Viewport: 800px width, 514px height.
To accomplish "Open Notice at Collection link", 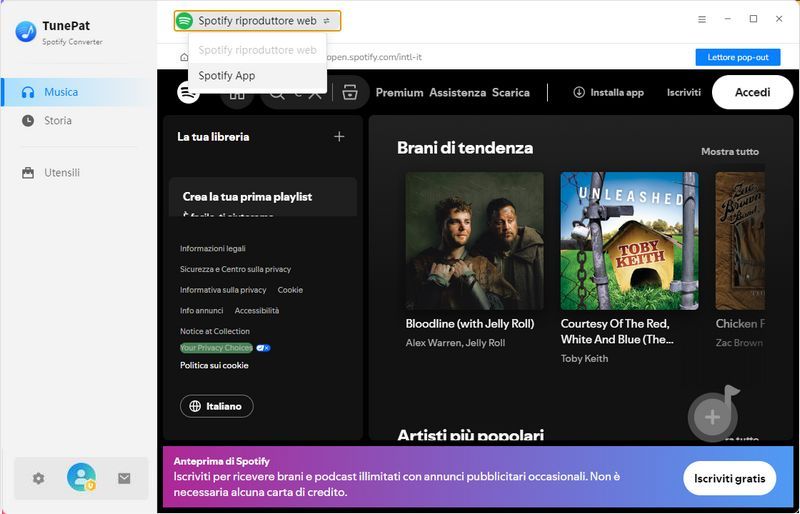I will [x=215, y=331].
